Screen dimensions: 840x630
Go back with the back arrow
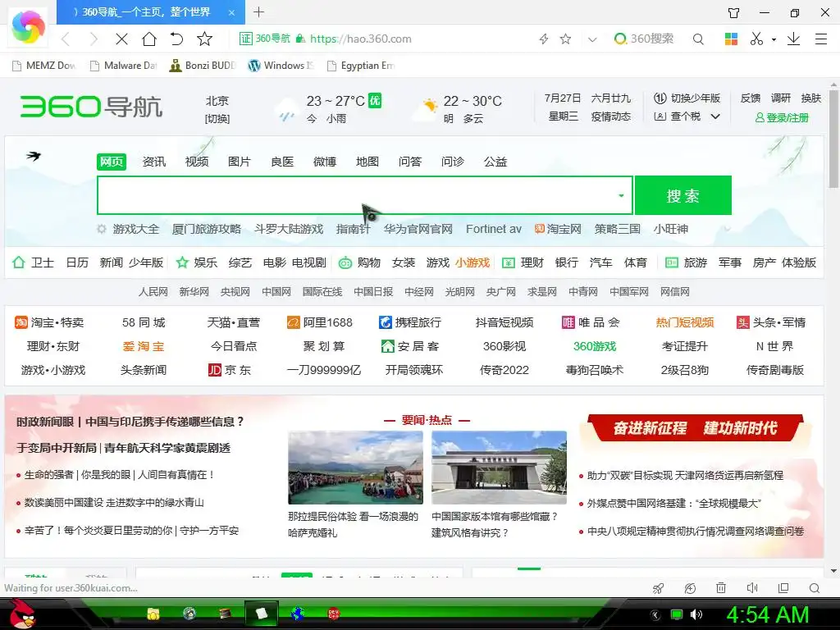pyautogui.click(x=66, y=39)
